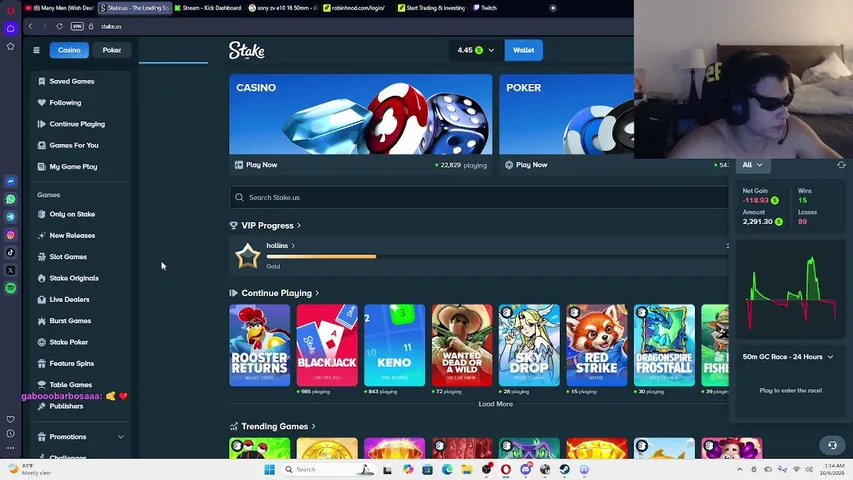Open Wanted Dead or a Wild
The image size is (853, 480).
pyautogui.click(x=462, y=345)
